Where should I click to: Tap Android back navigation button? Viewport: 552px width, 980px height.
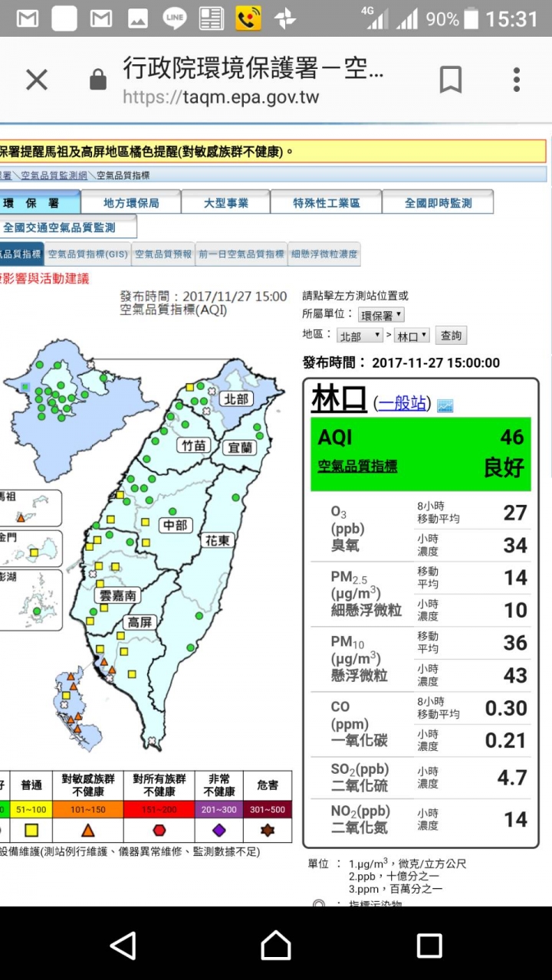coord(123,946)
